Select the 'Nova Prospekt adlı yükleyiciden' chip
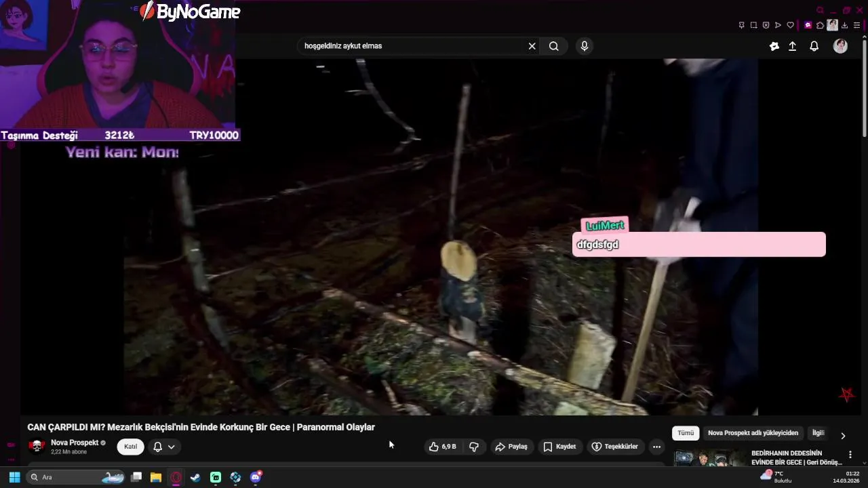This screenshot has width=868, height=488. (753, 433)
